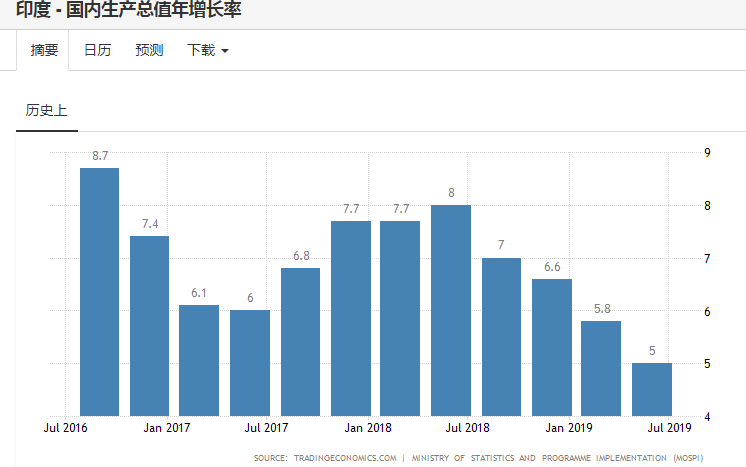Viewport: 746px width, 467px height.
Task: Click the 7.4 value bar
Action: pyautogui.click(x=149, y=326)
